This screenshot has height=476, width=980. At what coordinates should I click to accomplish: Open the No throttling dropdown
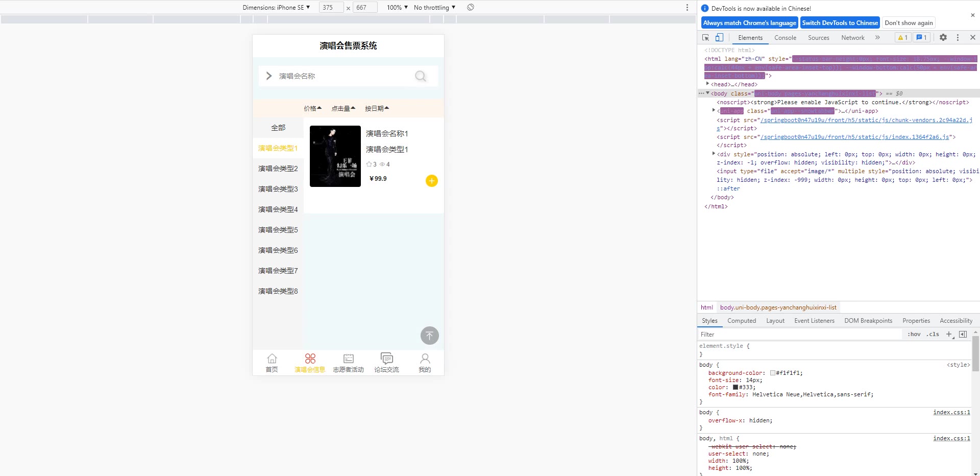click(x=434, y=8)
